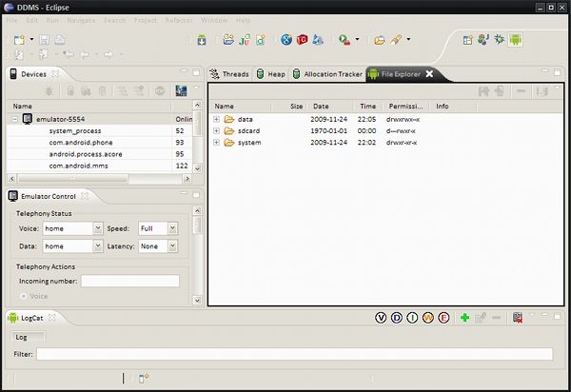Image resolution: width=571 pixels, height=392 pixels.
Task: Select the Voice radio button under Telephony Actions
Action: 24,296
